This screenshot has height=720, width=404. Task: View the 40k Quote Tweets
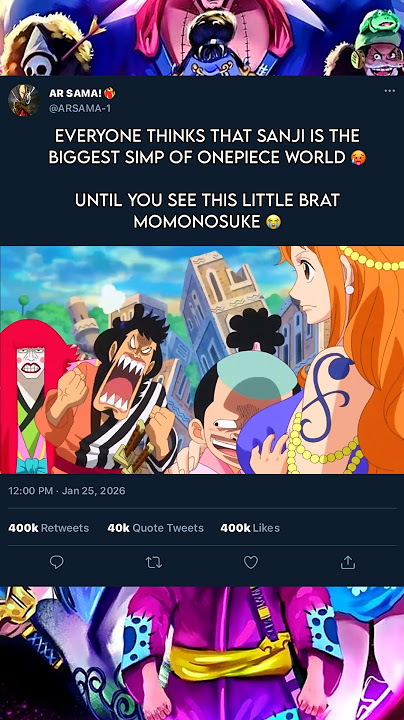click(155, 528)
